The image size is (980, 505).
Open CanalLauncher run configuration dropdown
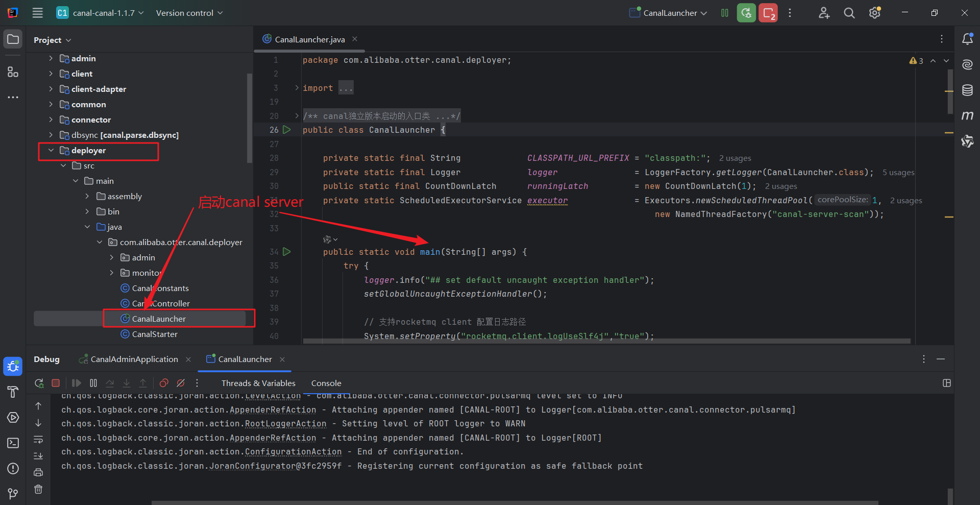pyautogui.click(x=668, y=13)
